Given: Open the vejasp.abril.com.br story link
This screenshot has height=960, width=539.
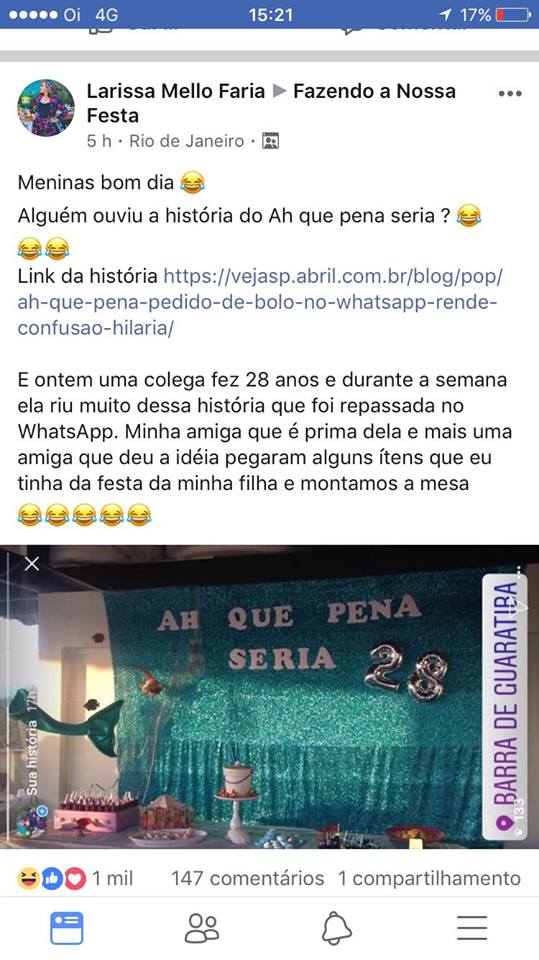Looking at the screenshot, I should point(260,302).
